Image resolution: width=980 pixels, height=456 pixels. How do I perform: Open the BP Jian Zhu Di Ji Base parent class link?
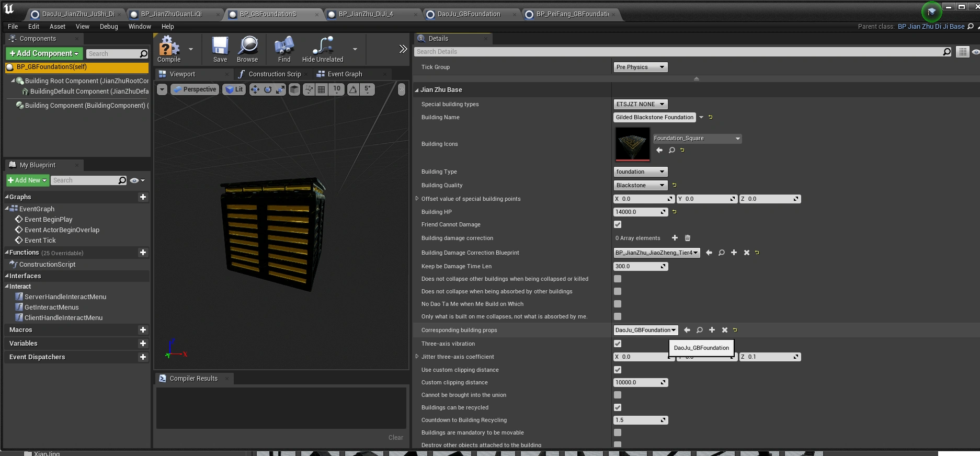[x=931, y=26]
